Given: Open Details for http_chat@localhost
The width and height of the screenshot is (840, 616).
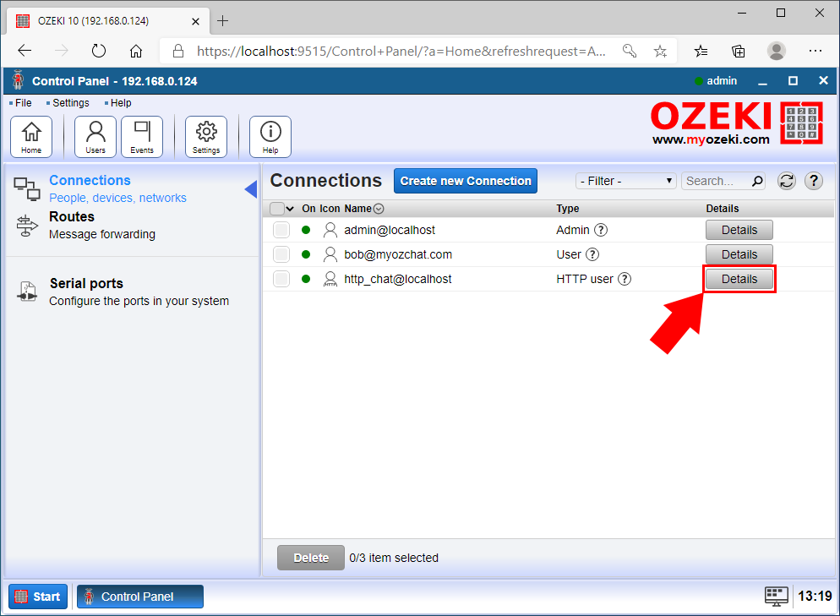Looking at the screenshot, I should pyautogui.click(x=739, y=279).
